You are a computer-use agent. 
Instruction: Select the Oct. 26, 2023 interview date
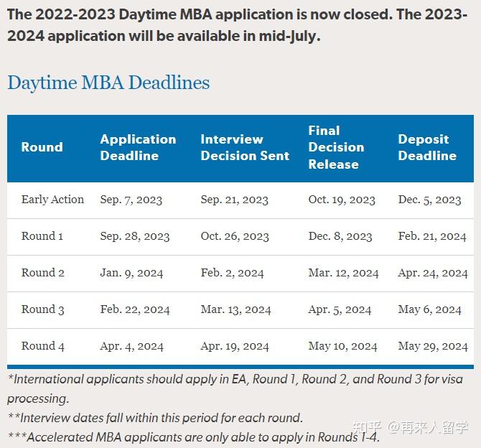[x=235, y=236]
